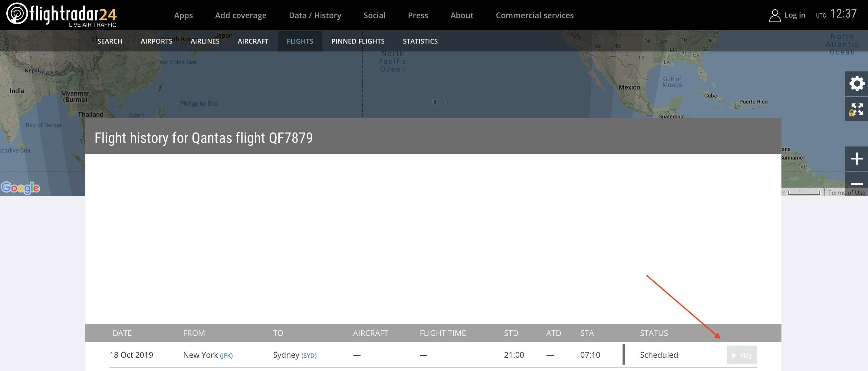This screenshot has height=371, width=868.
Task: Click the AIRCRAFT column header
Action: click(x=370, y=333)
